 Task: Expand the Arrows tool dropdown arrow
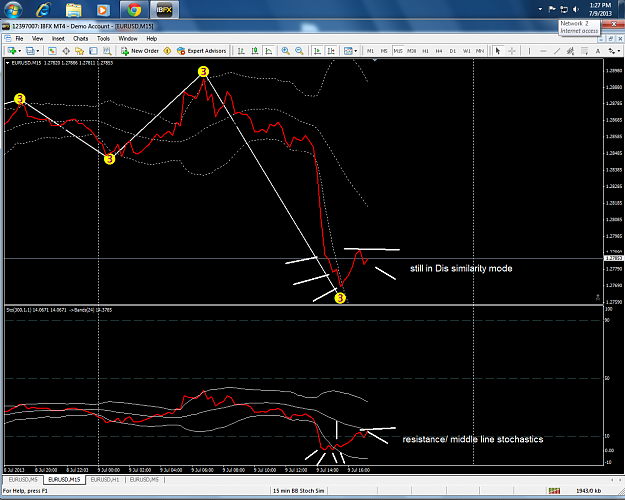click(619, 51)
